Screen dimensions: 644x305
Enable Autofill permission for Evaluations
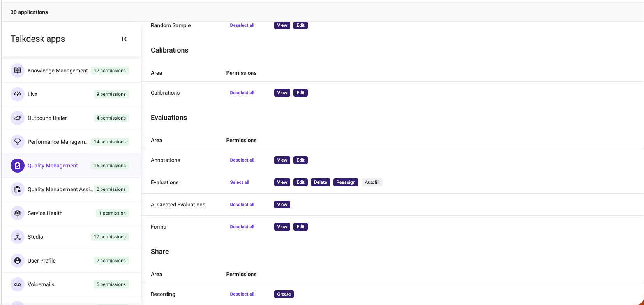coord(372,182)
